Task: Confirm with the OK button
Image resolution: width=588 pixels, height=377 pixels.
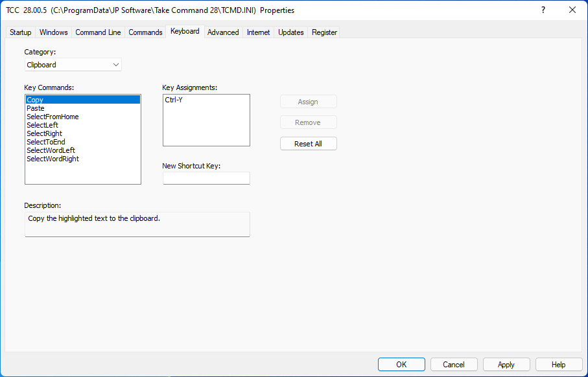Action: [401, 364]
